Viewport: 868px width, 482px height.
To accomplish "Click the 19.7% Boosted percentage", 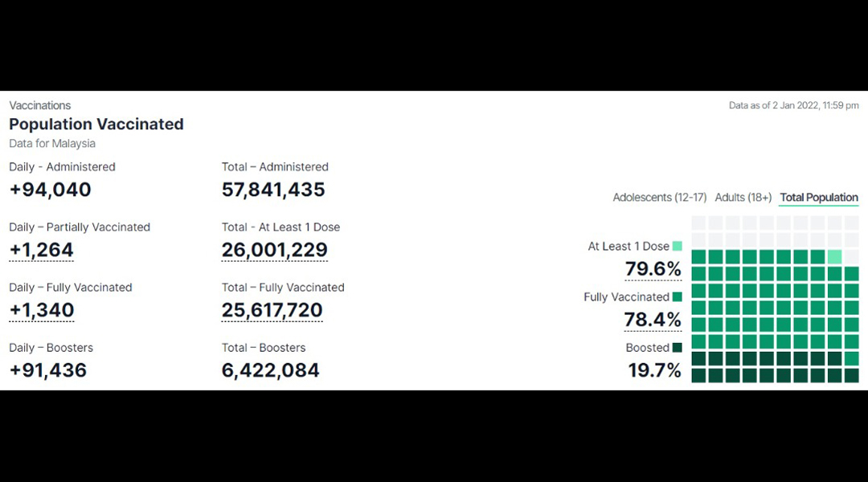I will tap(654, 370).
